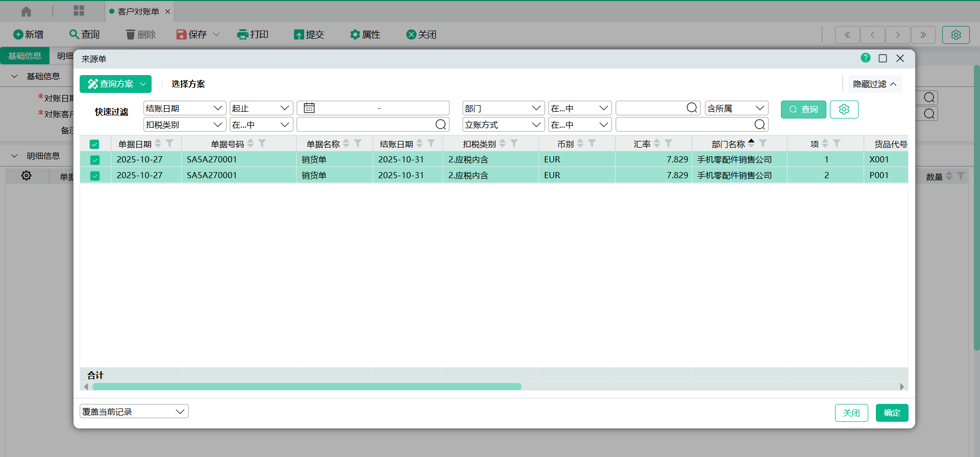
Task: Sort by 币别 column sort arrows
Action: [580, 144]
